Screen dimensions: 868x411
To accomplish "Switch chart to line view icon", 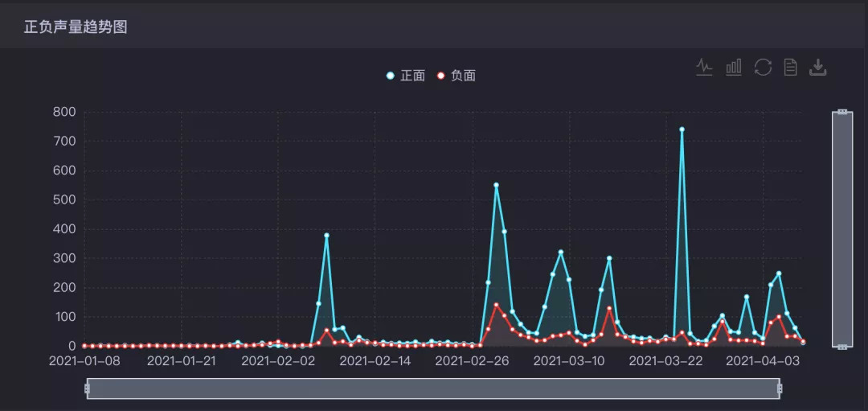I will pos(704,67).
